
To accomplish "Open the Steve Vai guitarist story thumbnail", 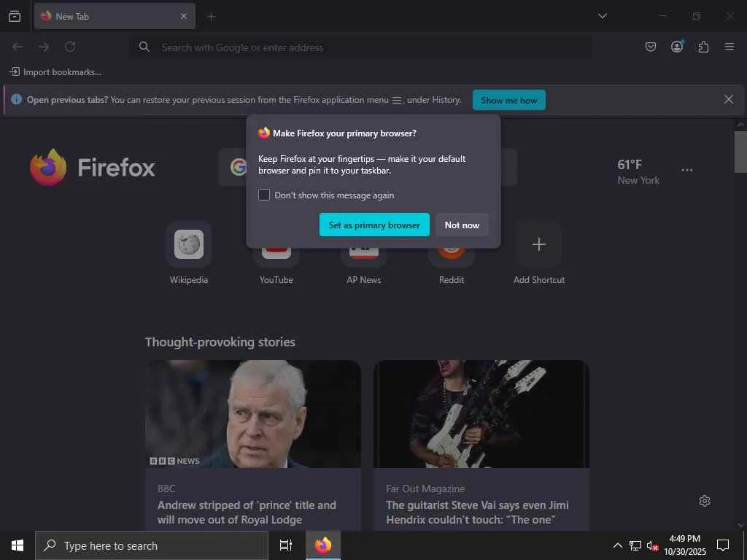I will pyautogui.click(x=481, y=414).
